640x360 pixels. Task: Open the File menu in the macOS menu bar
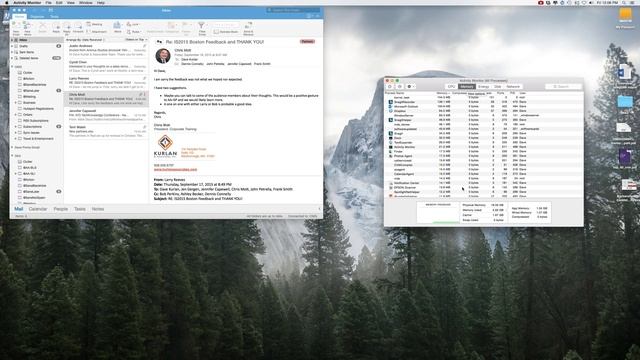pos(48,2)
